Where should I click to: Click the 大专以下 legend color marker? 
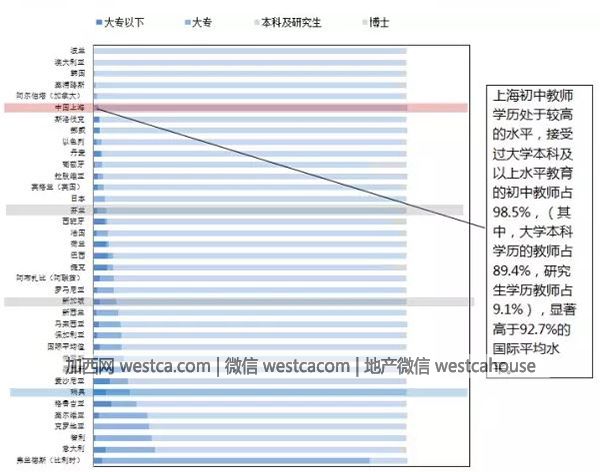point(98,21)
